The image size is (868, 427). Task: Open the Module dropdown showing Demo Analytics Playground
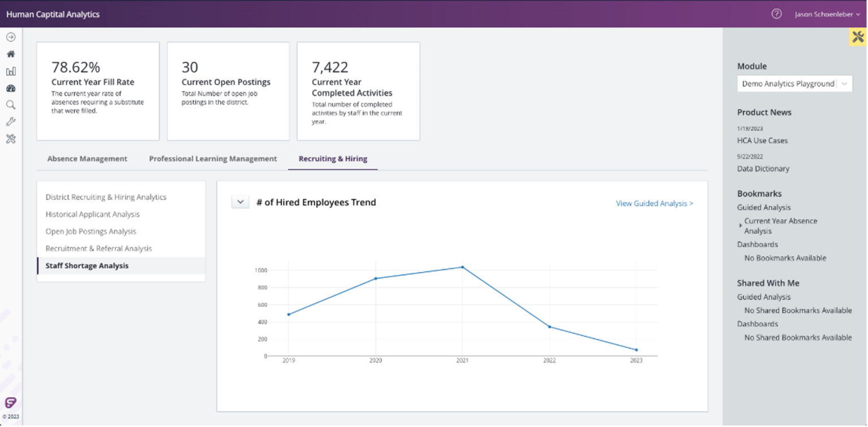793,83
